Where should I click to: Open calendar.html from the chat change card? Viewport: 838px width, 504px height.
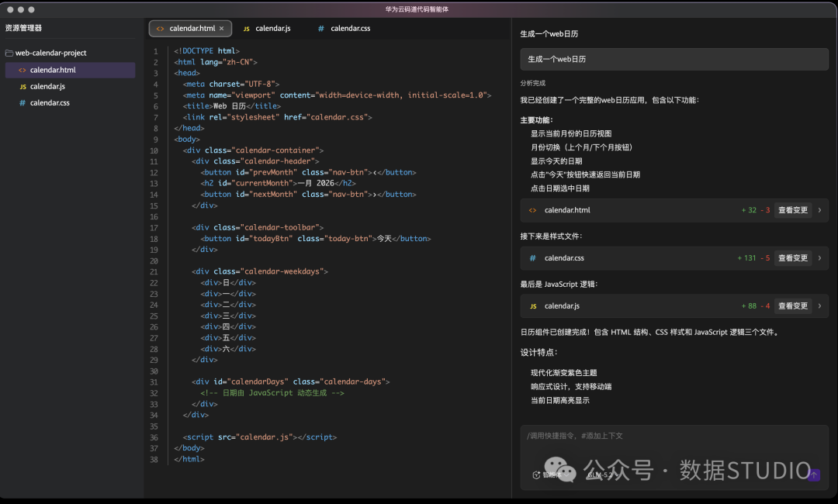tap(567, 210)
